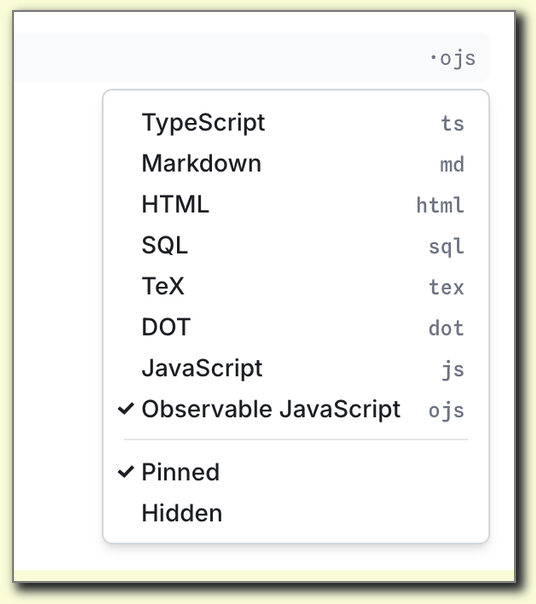Switch cell to JavaScript mode

click(296, 368)
